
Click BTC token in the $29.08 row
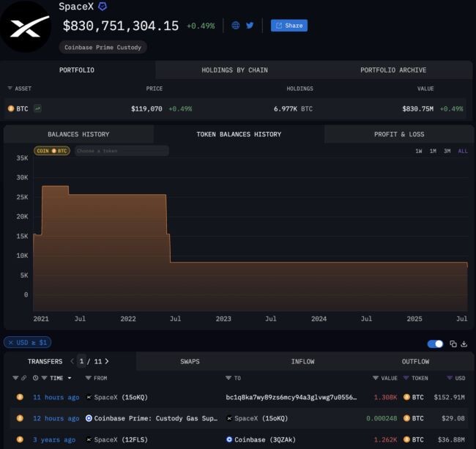point(414,419)
